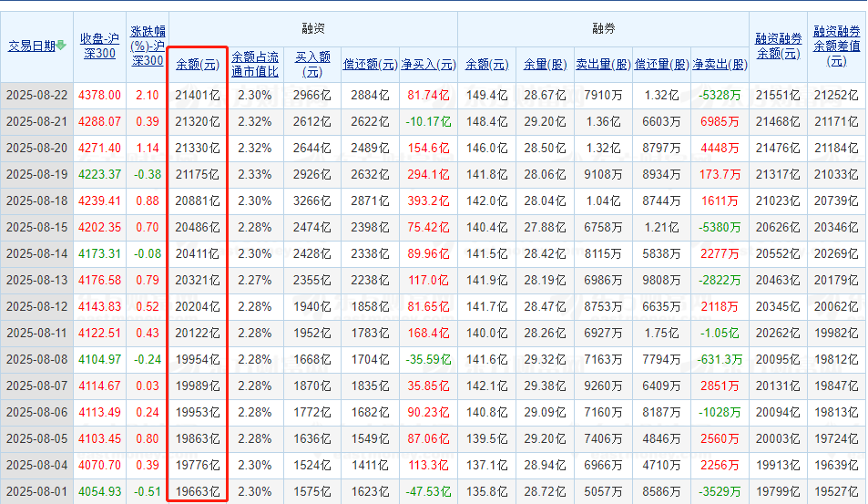Click net sell value -631.3万
The width and height of the screenshot is (868, 504).
coord(720,359)
